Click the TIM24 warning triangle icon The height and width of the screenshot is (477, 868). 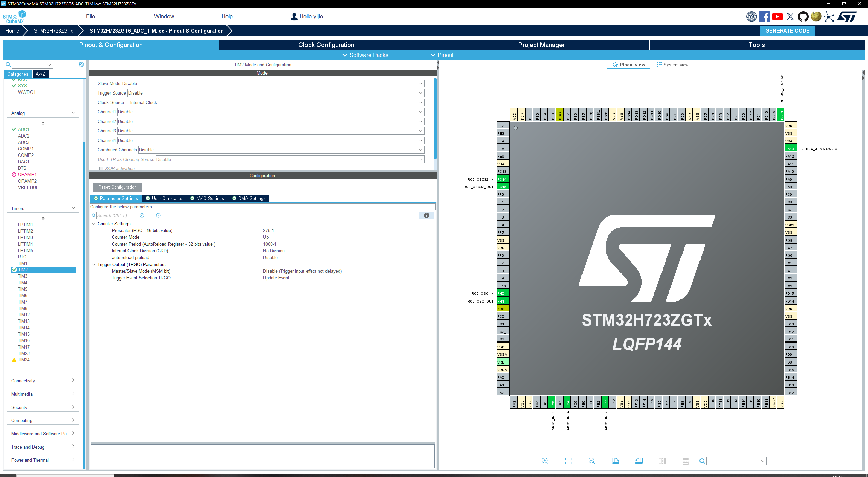(x=14, y=360)
